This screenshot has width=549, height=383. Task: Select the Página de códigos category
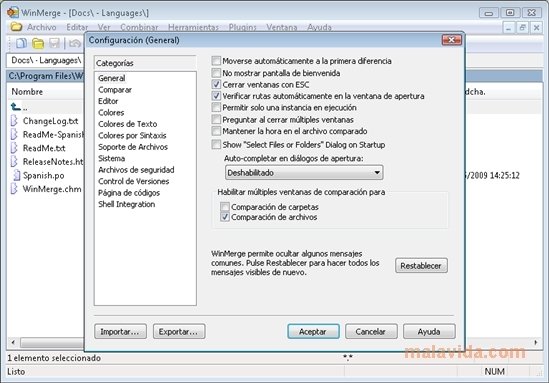[x=129, y=193]
